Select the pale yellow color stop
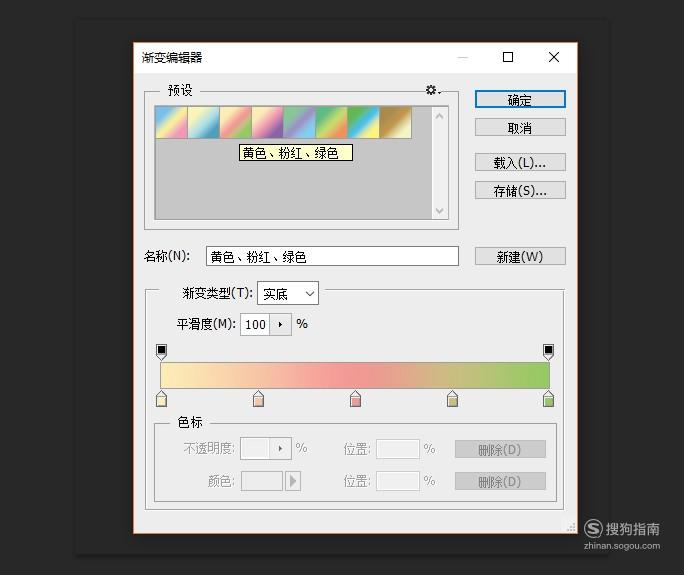This screenshot has height=575, width=684. (x=161, y=399)
